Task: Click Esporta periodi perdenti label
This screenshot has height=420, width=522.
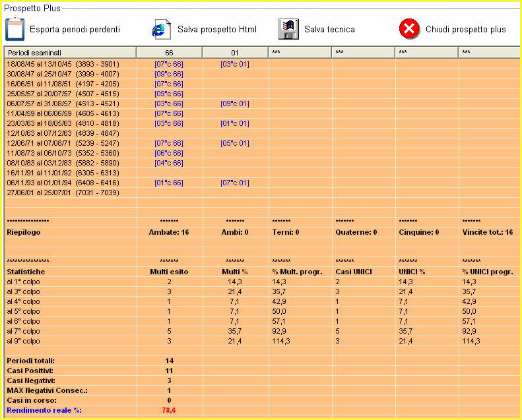Action: coord(75,29)
